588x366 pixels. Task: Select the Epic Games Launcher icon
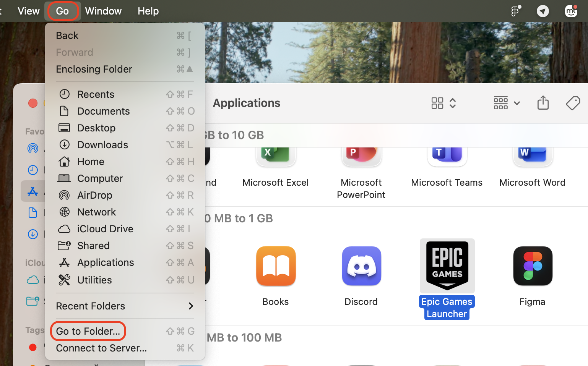pos(447,266)
